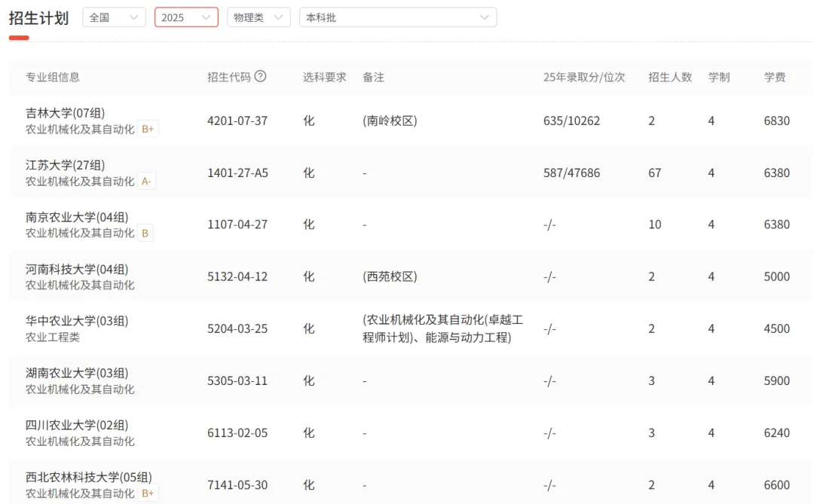
Task: Open 江苏大学(27组) group link
Action: coord(66,165)
